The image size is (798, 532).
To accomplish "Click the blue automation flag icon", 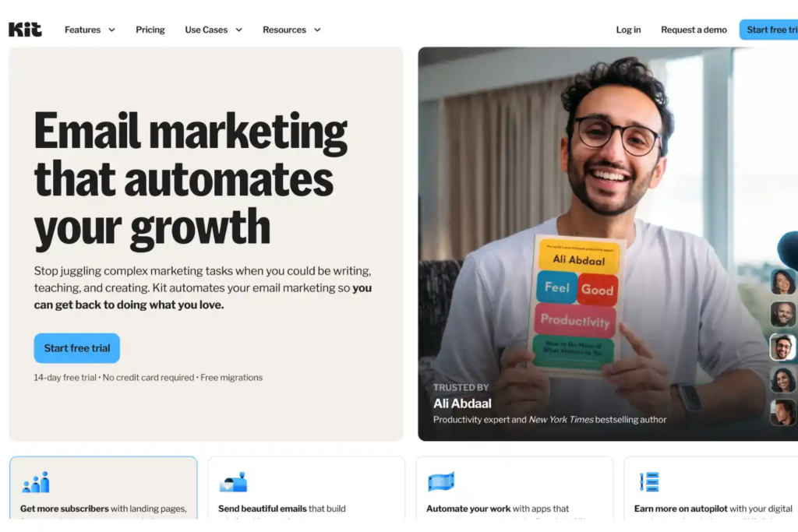I will coord(441,481).
